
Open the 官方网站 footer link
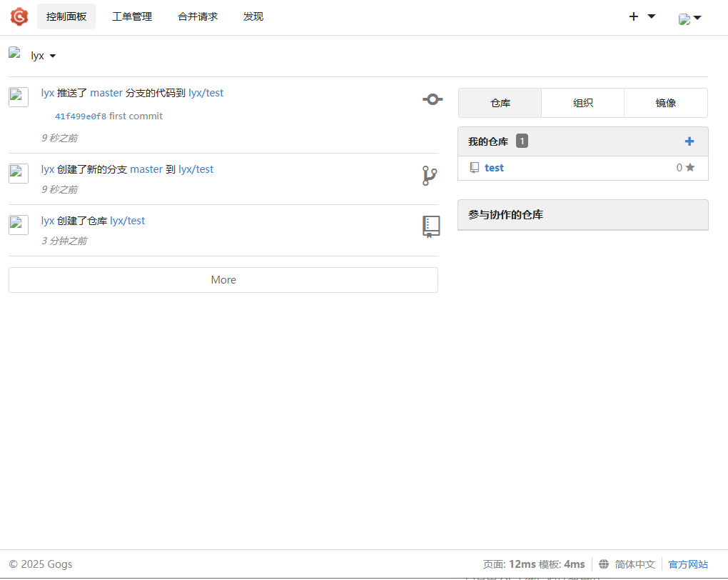coord(688,564)
